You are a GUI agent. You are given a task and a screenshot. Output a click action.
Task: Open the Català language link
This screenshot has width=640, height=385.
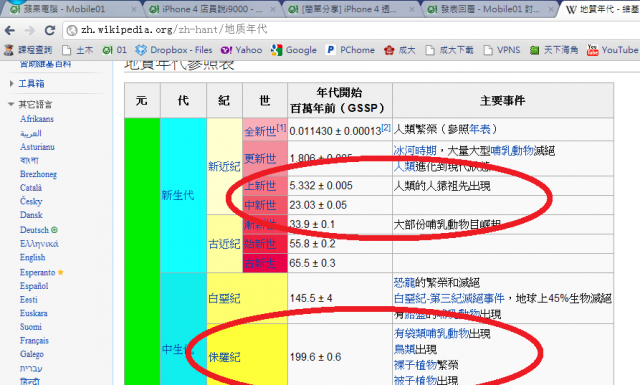pos(31,188)
